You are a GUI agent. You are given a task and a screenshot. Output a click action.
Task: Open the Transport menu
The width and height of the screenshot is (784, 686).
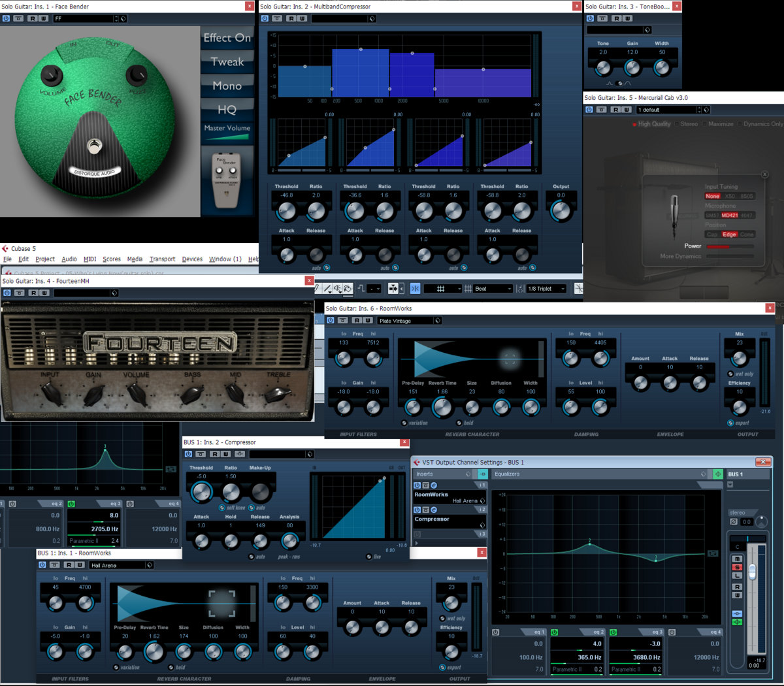162,259
